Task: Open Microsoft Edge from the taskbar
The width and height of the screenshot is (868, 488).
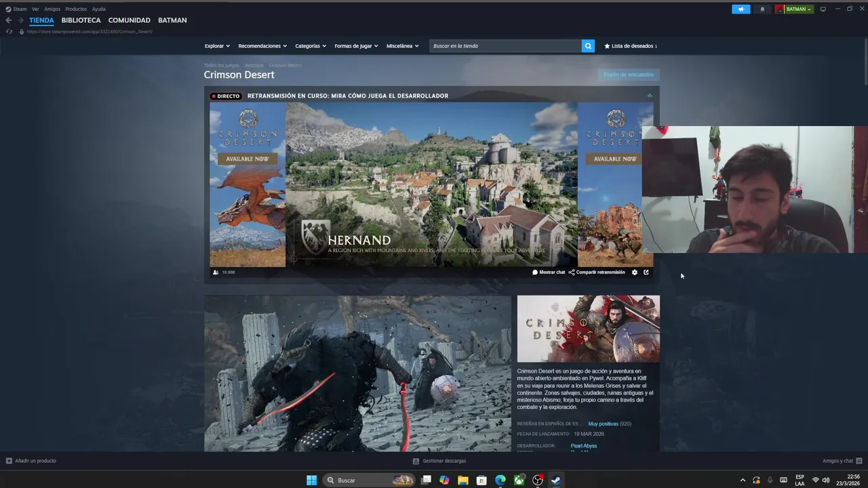Action: point(500,480)
